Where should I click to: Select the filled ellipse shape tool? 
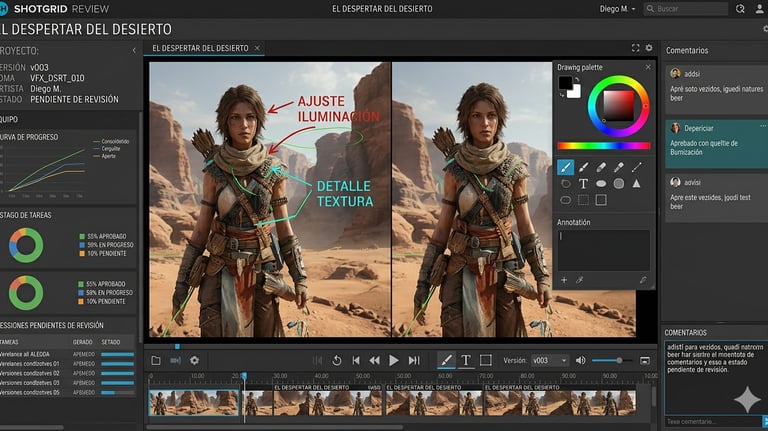(x=601, y=184)
